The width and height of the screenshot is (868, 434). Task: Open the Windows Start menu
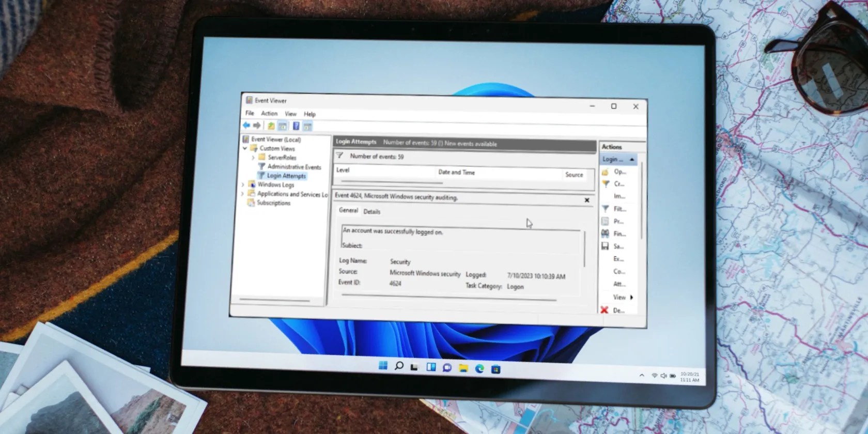pos(383,365)
